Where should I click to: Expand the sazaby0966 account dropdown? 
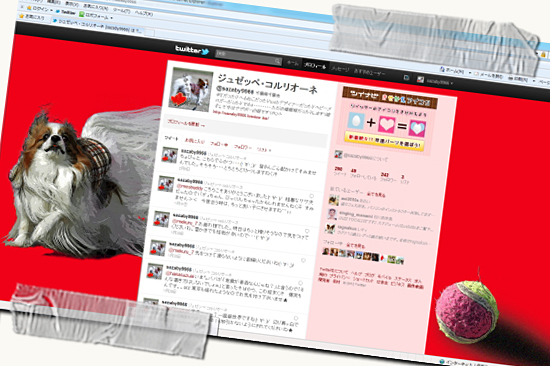[x=440, y=82]
